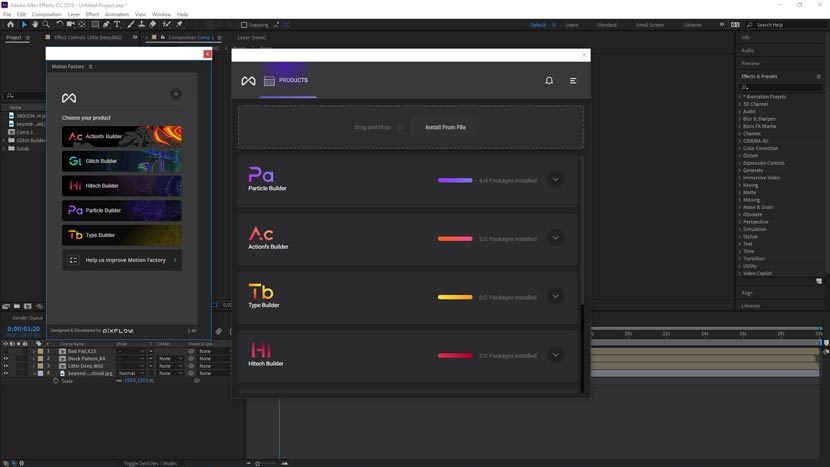Screen dimensions: 830x467
Task: Select the Standard workspace
Action: point(607,25)
